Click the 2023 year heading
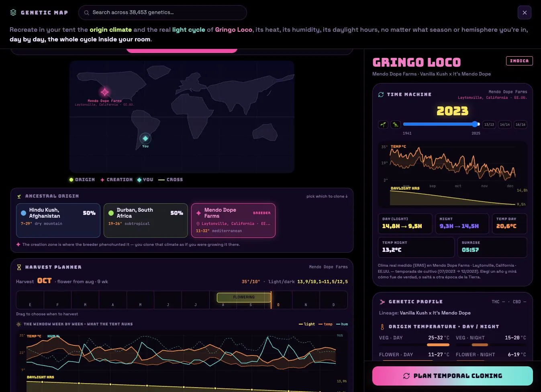The image size is (541, 392). [453, 111]
